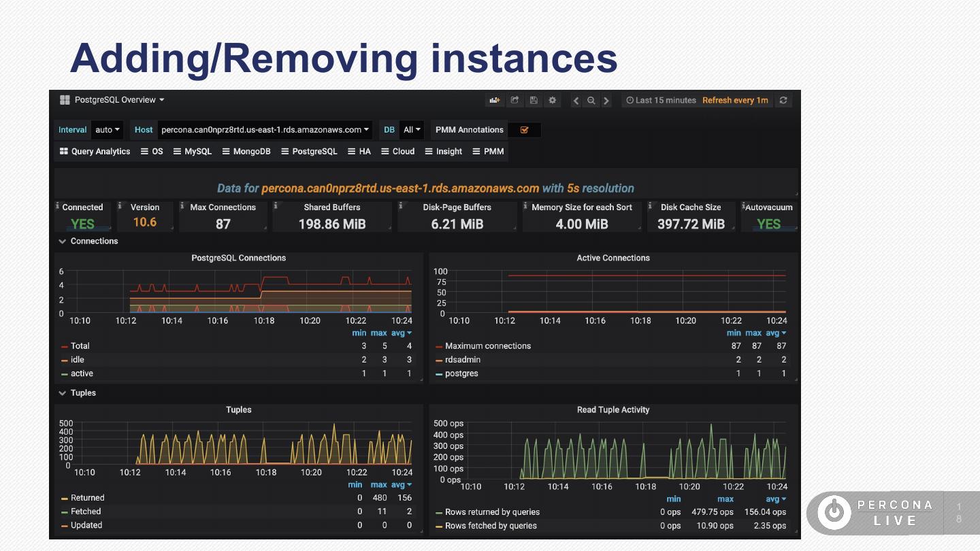The image size is (980, 551).
Task: Click the PostgreSQL Connections panel title
Action: click(x=238, y=258)
